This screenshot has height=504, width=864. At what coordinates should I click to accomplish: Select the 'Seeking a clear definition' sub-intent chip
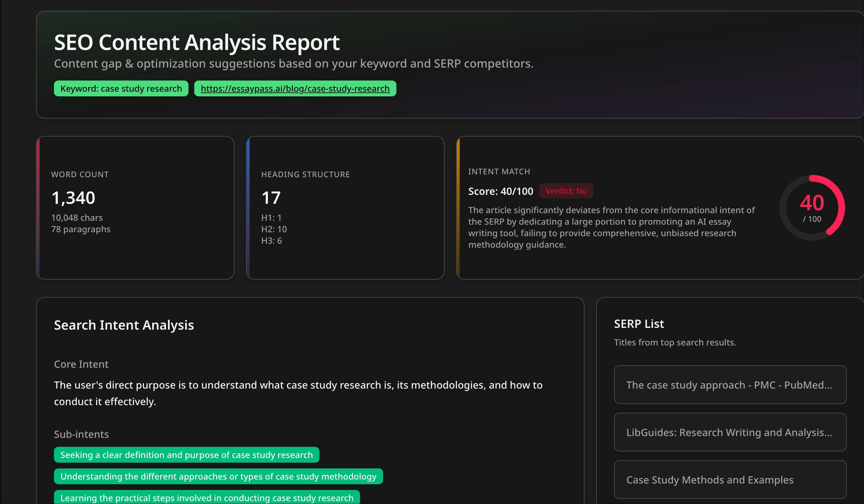[x=186, y=455]
